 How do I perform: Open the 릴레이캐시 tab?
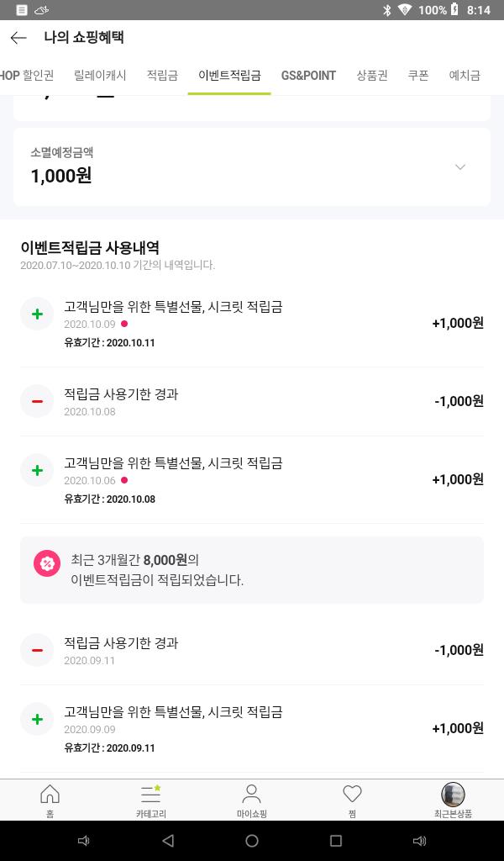coord(100,76)
